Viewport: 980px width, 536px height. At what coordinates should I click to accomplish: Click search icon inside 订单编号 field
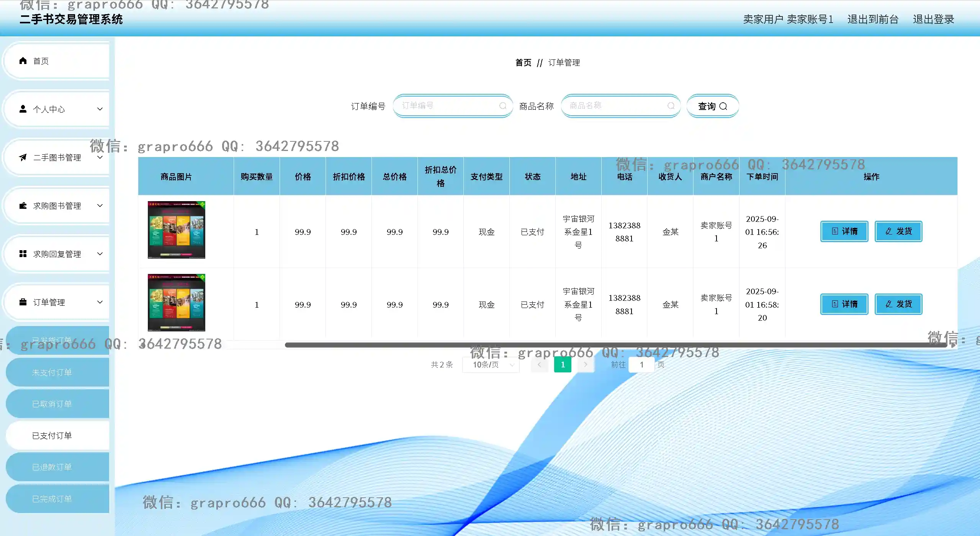pyautogui.click(x=502, y=106)
